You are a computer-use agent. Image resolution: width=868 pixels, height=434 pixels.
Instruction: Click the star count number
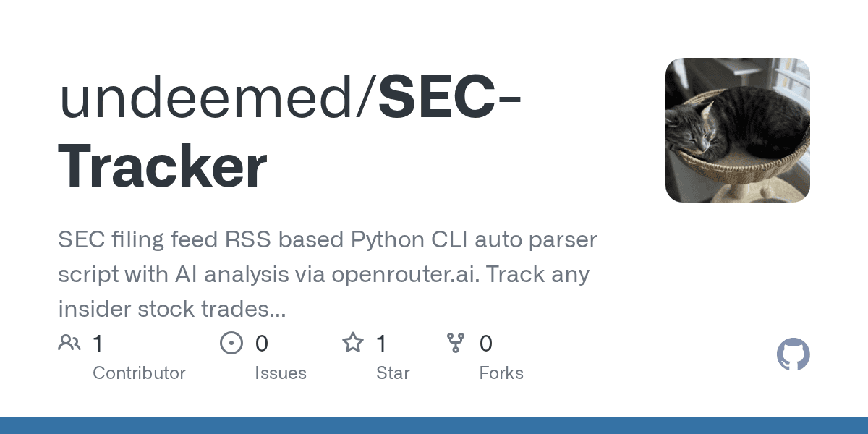point(381,344)
